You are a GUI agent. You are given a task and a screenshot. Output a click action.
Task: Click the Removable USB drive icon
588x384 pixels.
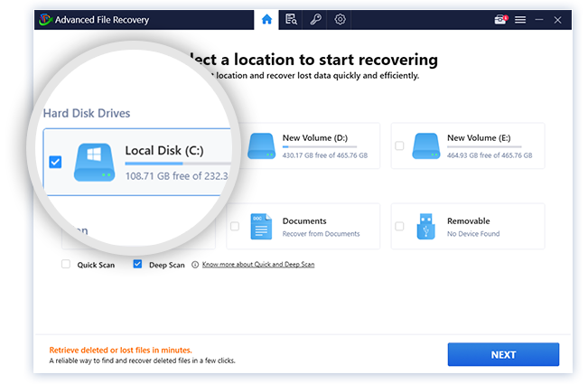click(x=426, y=227)
